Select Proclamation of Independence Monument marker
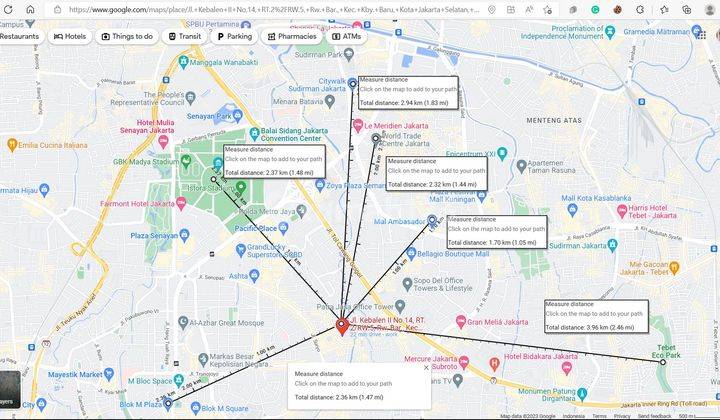The image size is (720, 420). 610,32
